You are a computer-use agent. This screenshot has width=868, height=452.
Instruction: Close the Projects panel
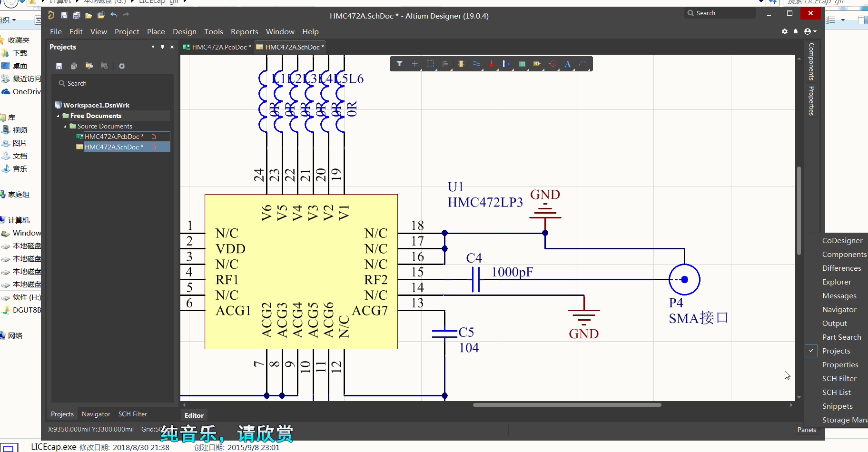(x=172, y=47)
